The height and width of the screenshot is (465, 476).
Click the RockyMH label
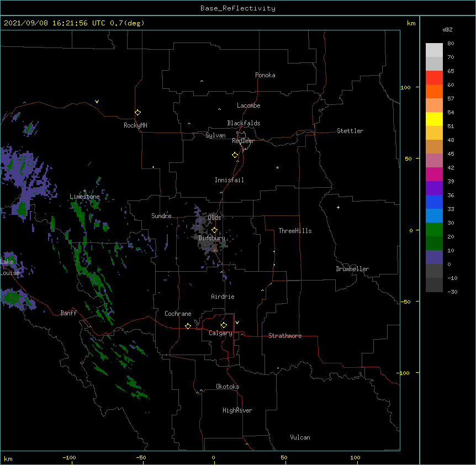point(135,125)
